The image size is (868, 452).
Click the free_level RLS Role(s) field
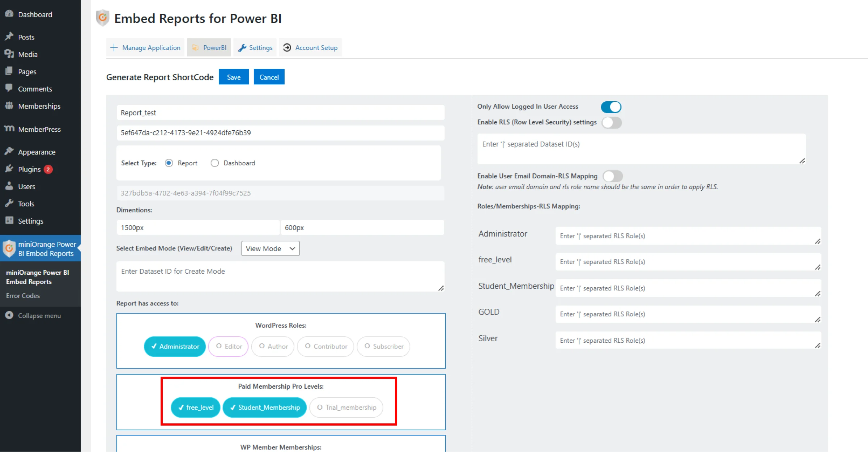(x=688, y=262)
